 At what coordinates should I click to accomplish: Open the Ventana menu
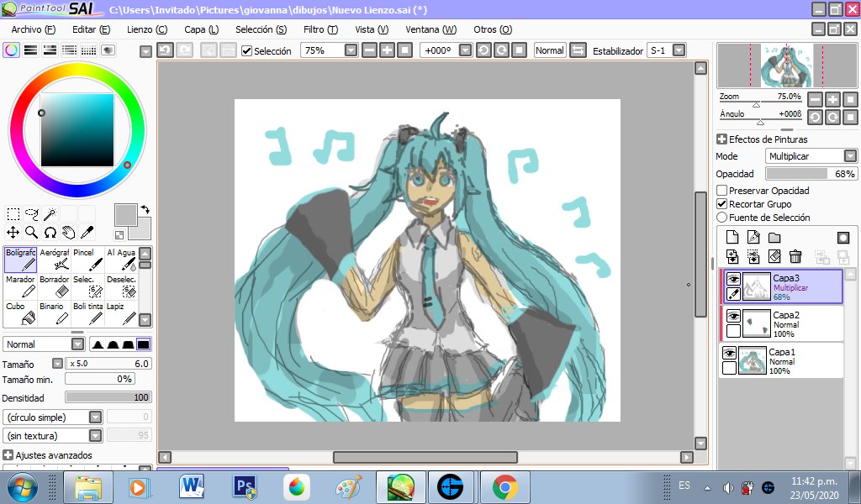click(430, 29)
